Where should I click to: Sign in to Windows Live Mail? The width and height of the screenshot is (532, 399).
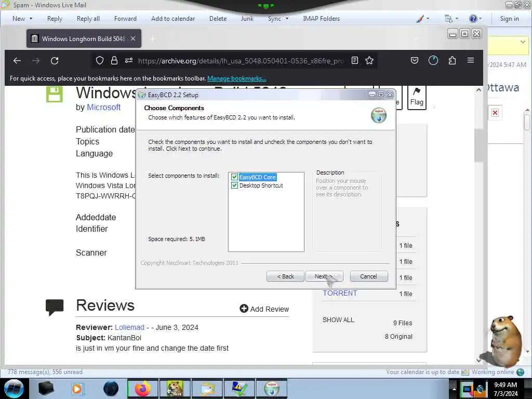click(x=509, y=19)
